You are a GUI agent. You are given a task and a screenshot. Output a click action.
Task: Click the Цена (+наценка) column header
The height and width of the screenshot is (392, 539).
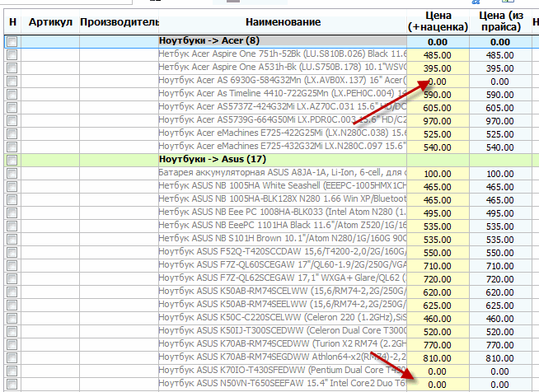pos(438,21)
